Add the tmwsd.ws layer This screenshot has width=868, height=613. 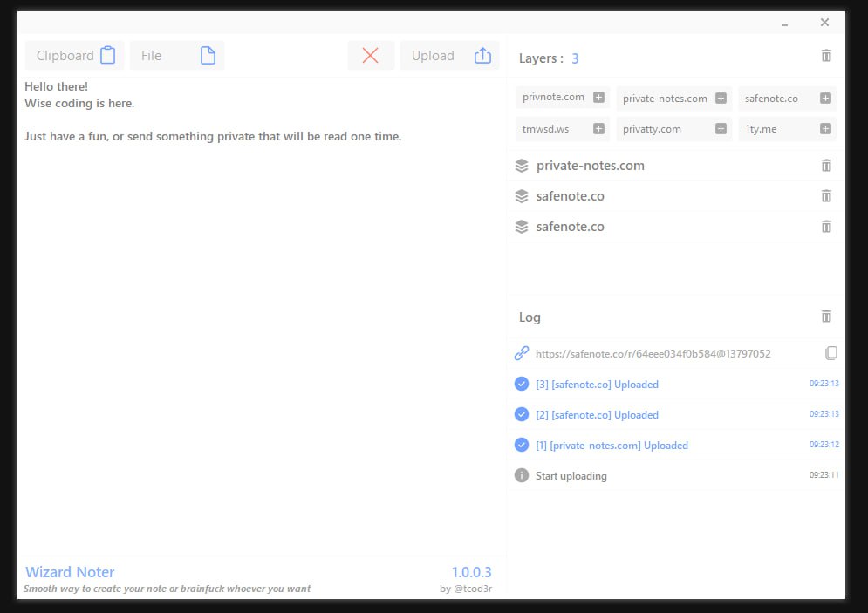tap(598, 128)
